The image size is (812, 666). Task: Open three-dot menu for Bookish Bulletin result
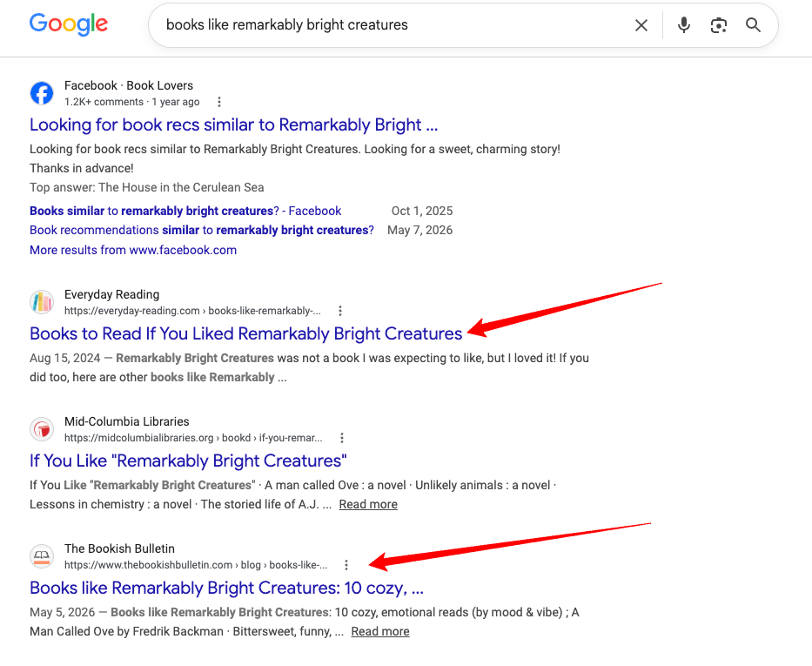(346, 565)
